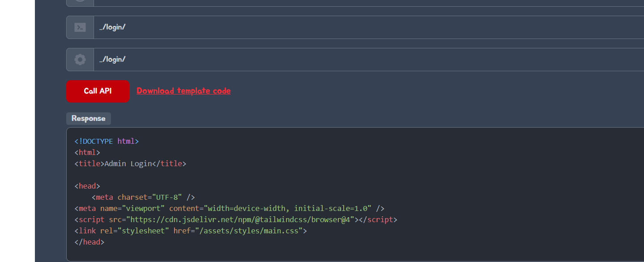Click the red Call API button
Image resolution: width=644 pixels, height=262 pixels.
tap(98, 91)
